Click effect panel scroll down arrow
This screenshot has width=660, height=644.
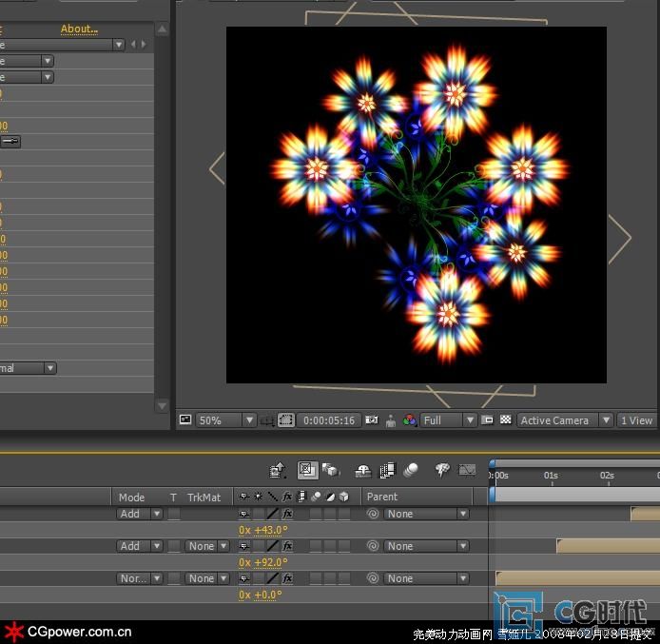click(162, 406)
